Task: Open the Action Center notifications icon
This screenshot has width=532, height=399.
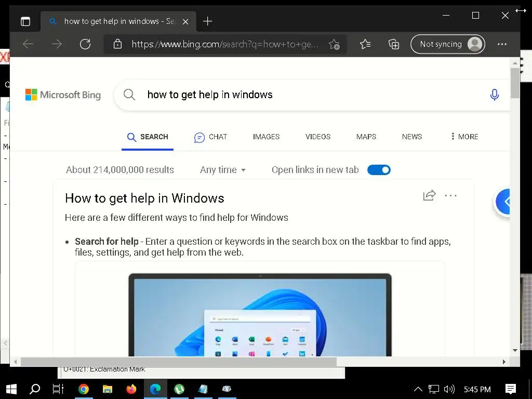Action: [x=510, y=389]
